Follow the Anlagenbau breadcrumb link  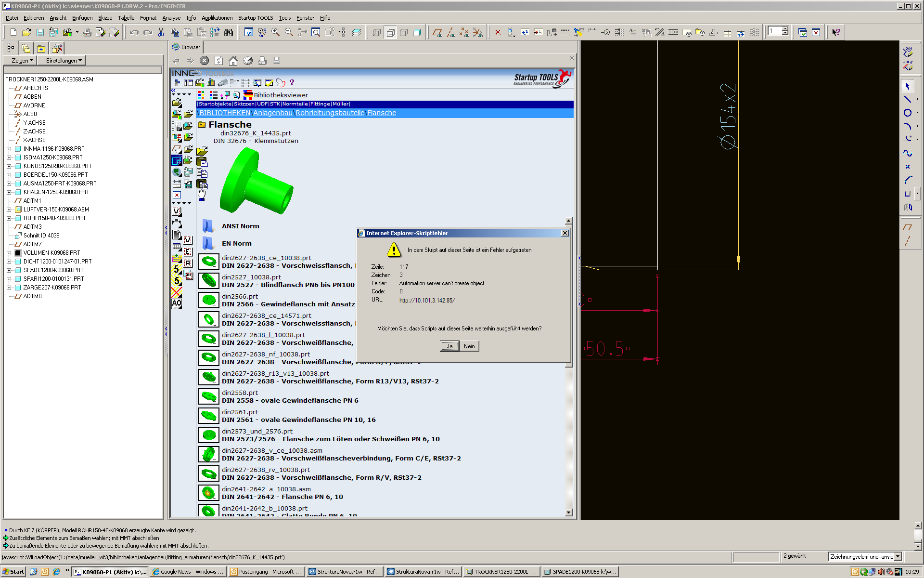273,113
